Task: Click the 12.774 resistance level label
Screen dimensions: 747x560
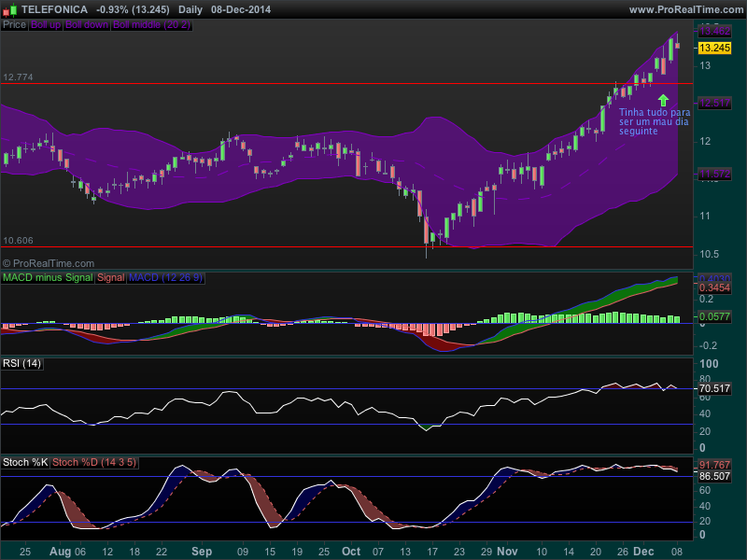Action: (x=18, y=77)
